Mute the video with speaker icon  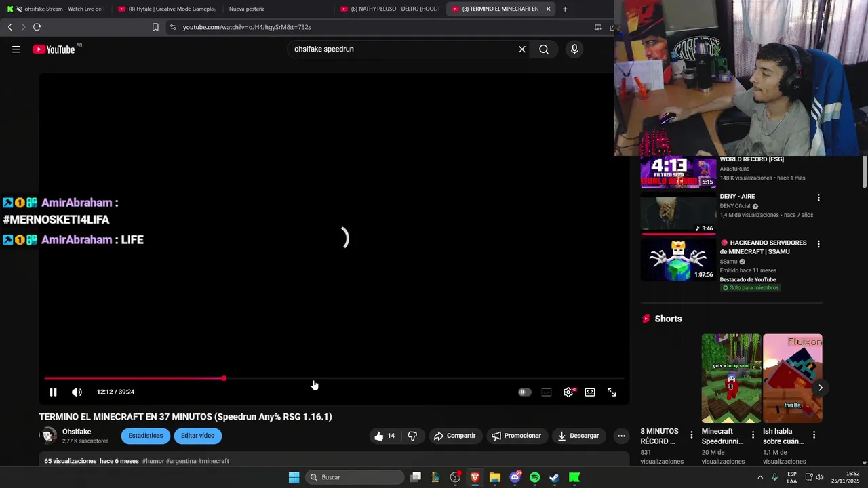[77, 392]
